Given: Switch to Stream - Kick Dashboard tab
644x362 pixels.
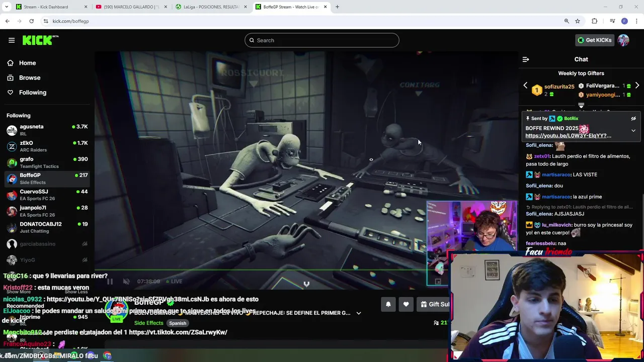Looking at the screenshot, I should (x=50, y=7).
